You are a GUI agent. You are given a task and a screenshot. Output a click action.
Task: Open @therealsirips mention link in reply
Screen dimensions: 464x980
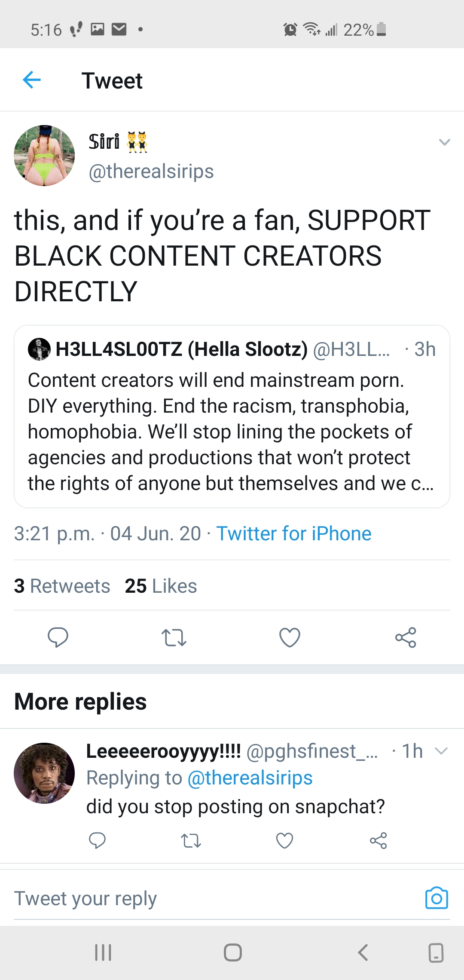point(250,778)
